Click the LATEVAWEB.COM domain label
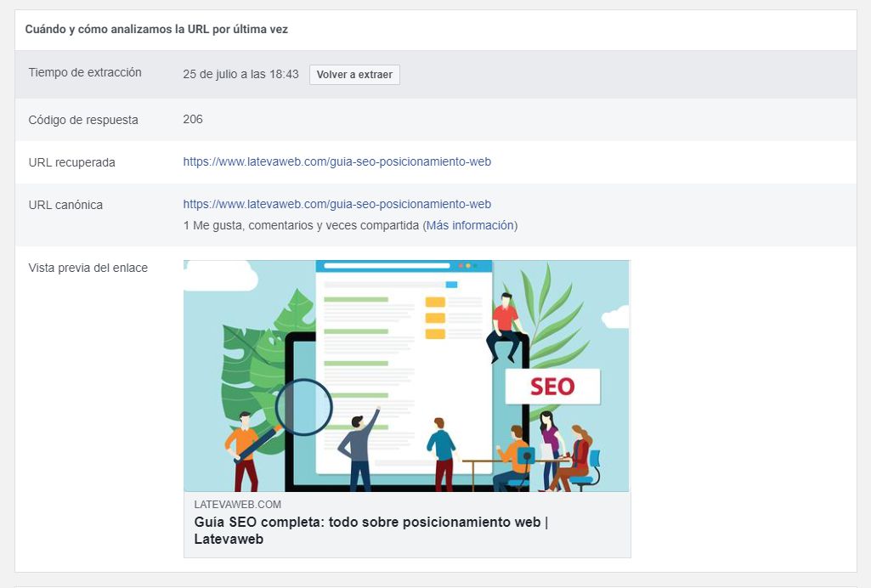The height and width of the screenshot is (588, 871). 238,504
